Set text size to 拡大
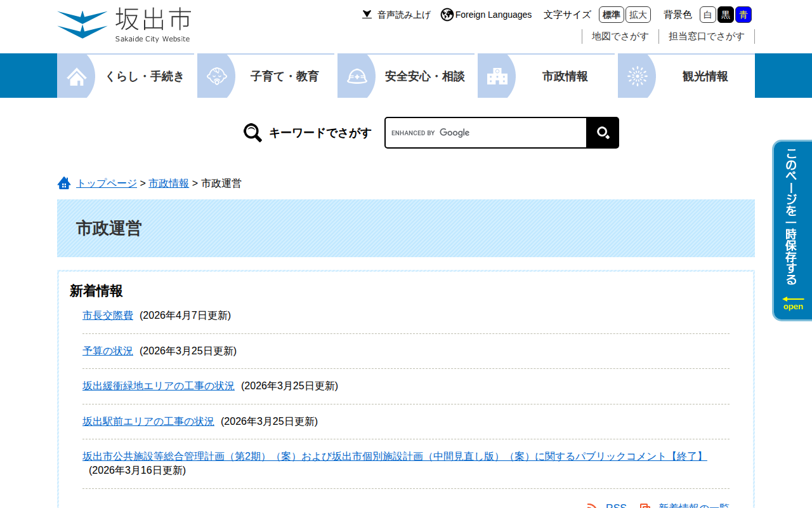Screen dimensions: 812x508 [x=638, y=15]
